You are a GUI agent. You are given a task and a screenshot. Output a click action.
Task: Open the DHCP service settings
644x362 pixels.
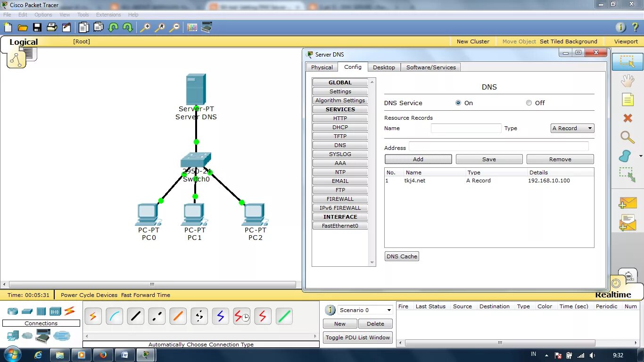point(340,127)
